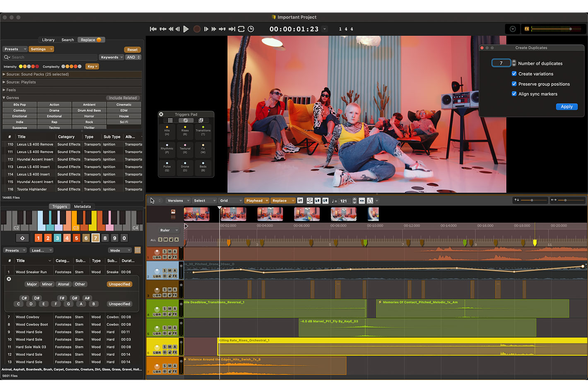The height and width of the screenshot is (392, 588).
Task: Open the Key filter dropdown
Action: click(92, 66)
